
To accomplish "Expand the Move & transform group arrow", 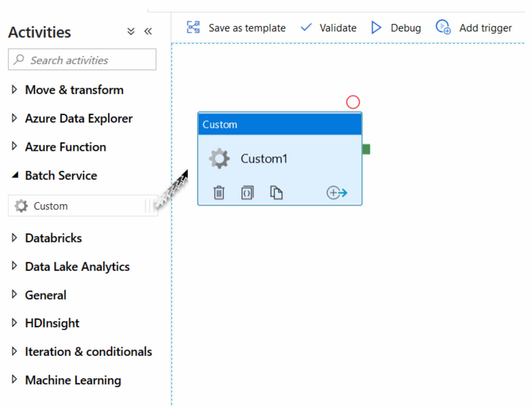I will click(14, 90).
